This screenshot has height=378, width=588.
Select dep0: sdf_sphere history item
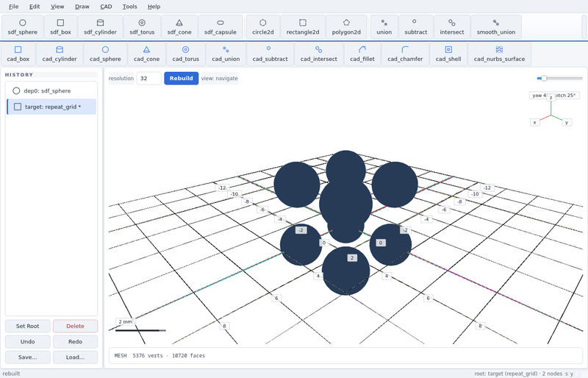[x=51, y=91]
